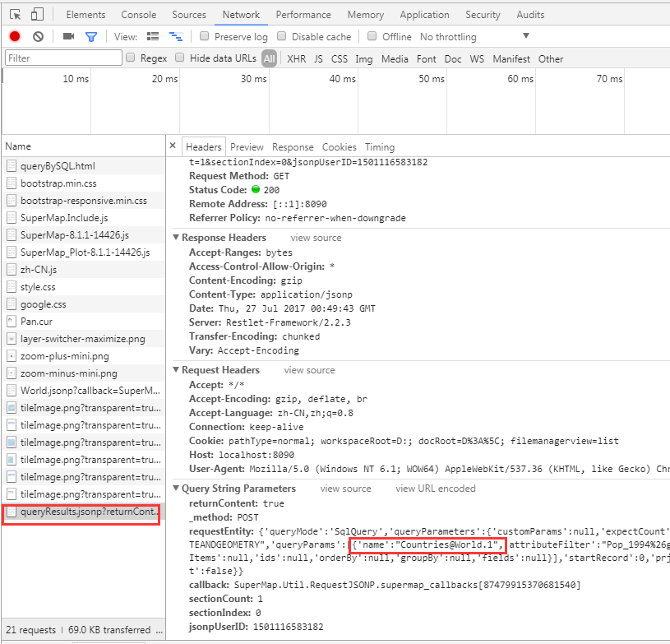Filter requests by JS type
The image size is (670, 644).
pyautogui.click(x=318, y=59)
